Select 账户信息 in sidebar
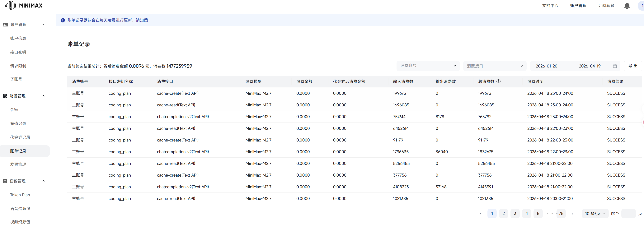The height and width of the screenshot is (227, 644). click(18, 38)
